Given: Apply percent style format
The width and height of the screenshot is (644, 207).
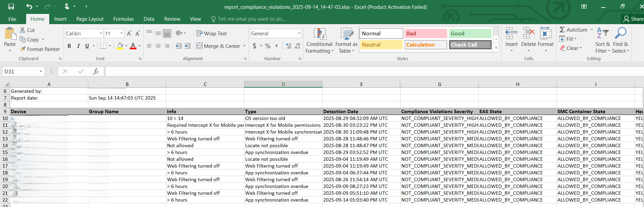Looking at the screenshot, I should tap(268, 46).
